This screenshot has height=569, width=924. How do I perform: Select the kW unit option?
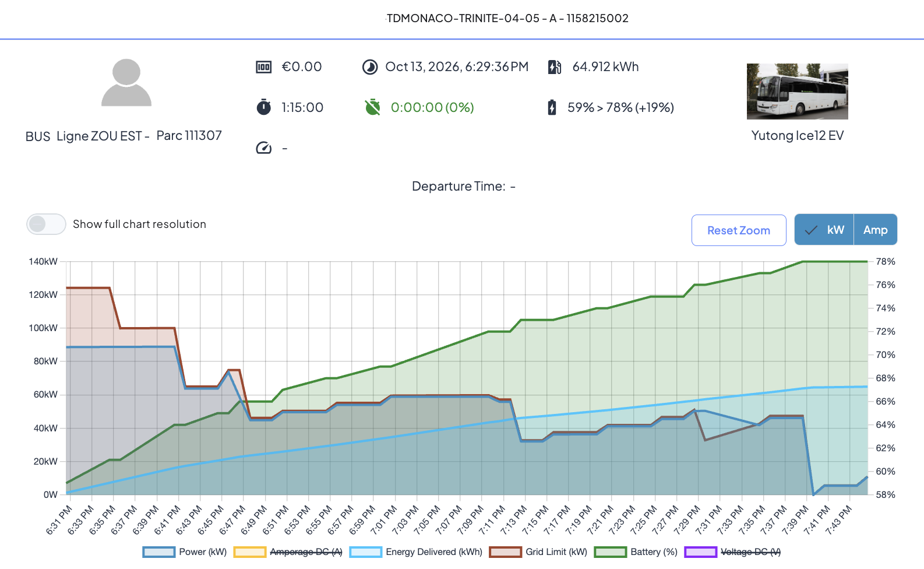[x=824, y=230]
